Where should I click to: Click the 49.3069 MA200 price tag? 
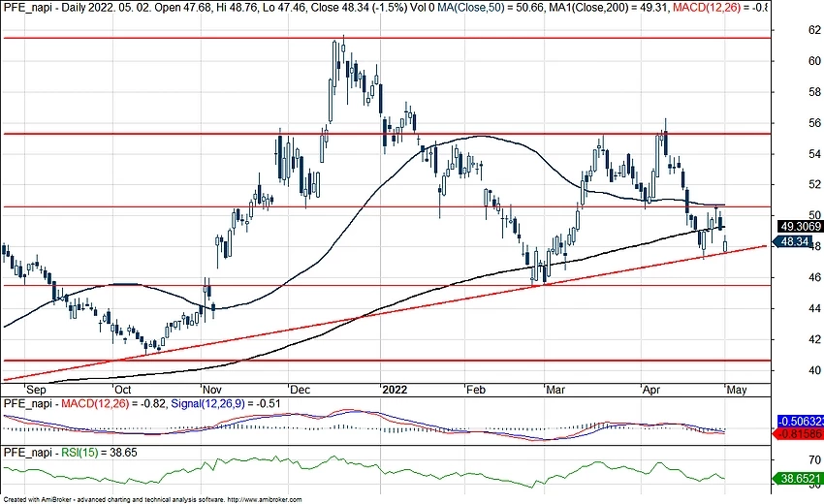click(801, 227)
